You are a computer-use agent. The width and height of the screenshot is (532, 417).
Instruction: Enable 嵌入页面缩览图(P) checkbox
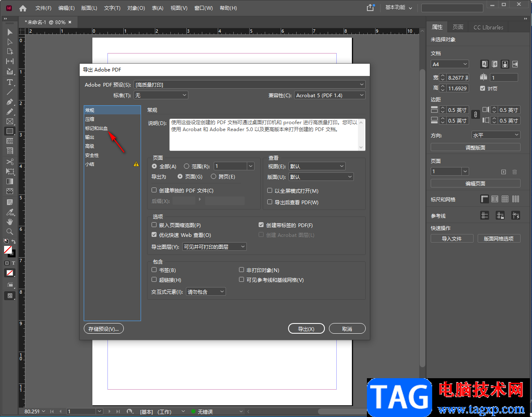coord(154,225)
